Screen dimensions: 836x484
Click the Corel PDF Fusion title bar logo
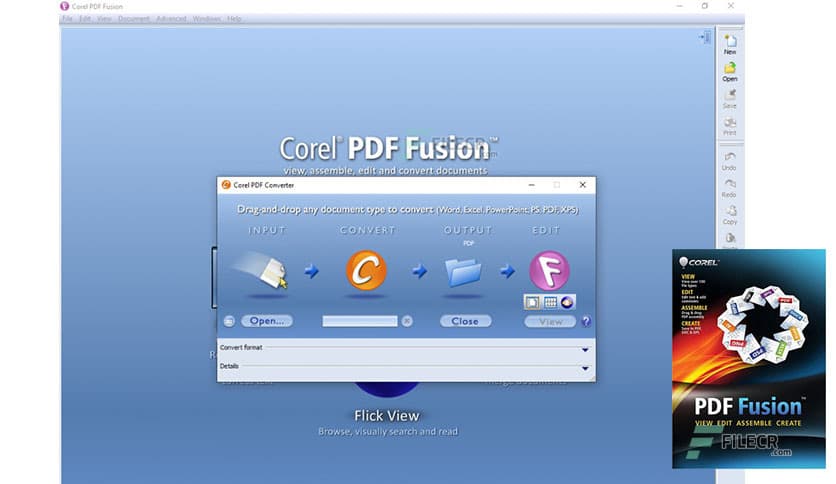coord(65,6)
